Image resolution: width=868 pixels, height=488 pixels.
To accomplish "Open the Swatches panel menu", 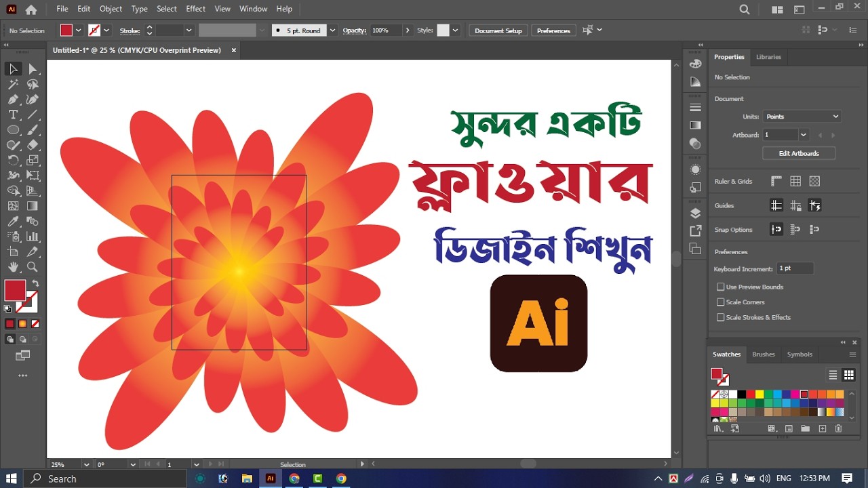I will point(853,354).
